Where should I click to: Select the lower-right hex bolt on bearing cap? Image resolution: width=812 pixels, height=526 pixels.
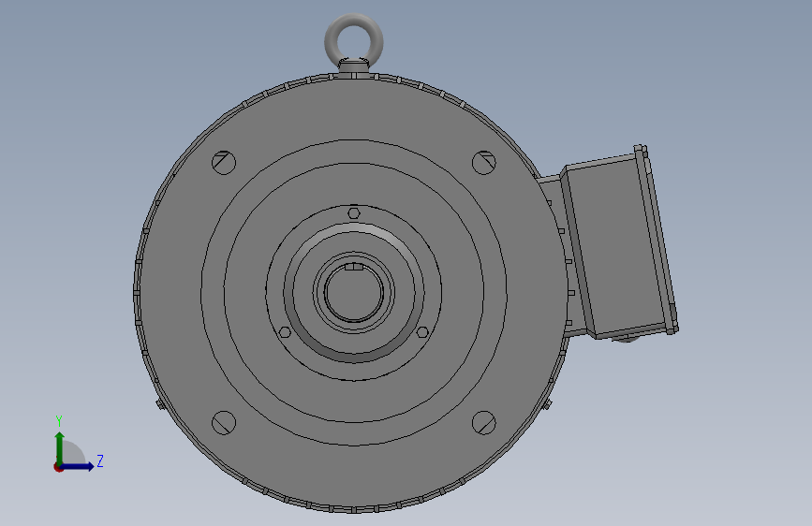point(422,332)
